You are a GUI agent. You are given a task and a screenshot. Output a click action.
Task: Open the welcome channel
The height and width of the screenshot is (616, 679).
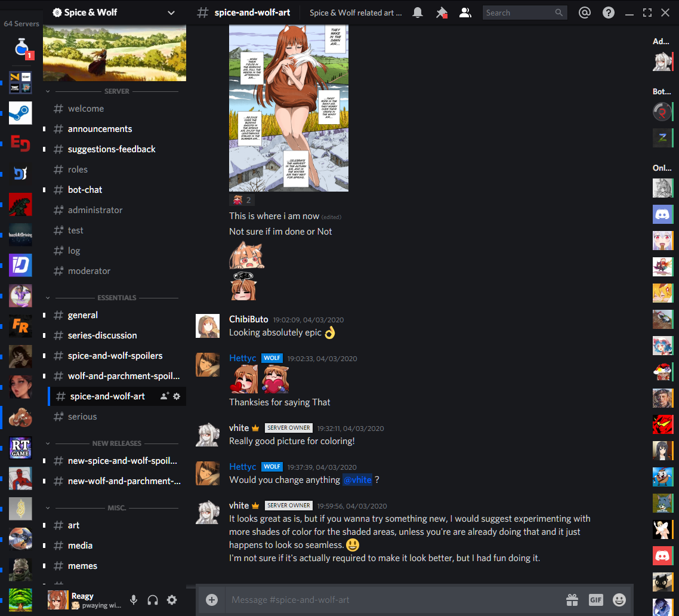(x=116, y=109)
